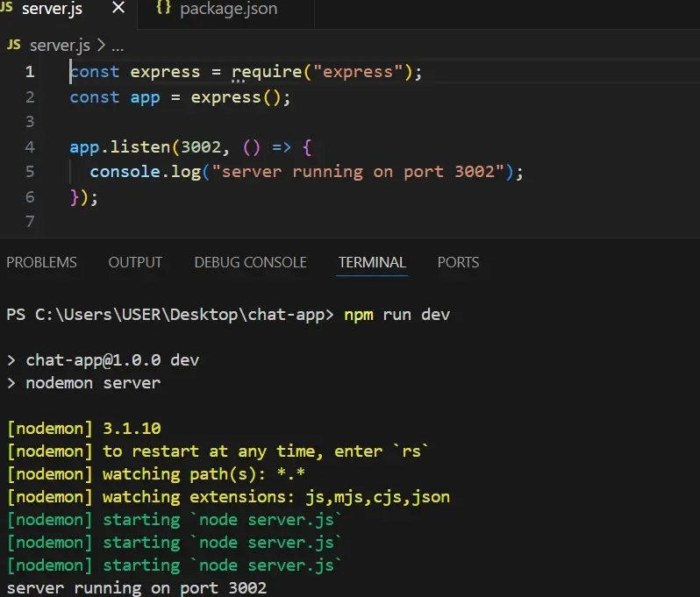Screen dimensions: 700x597
Task: Click line number 1 in the gutter
Action: point(30,72)
